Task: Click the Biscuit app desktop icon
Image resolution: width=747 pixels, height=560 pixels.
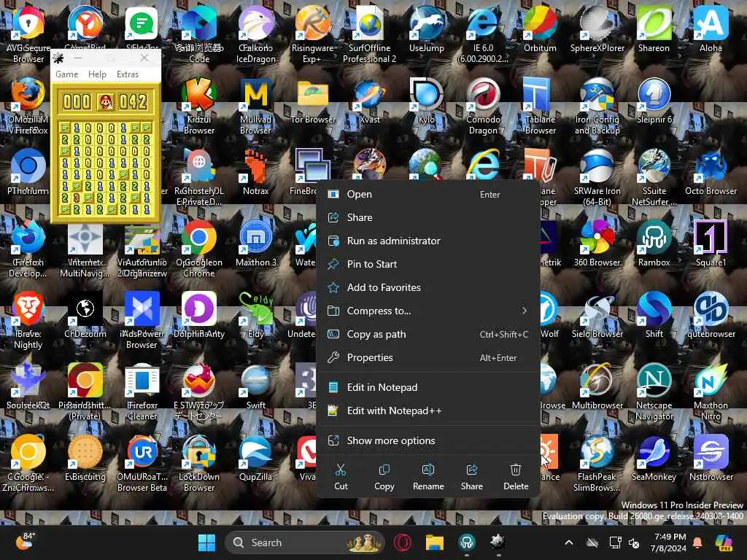Action: point(85,451)
